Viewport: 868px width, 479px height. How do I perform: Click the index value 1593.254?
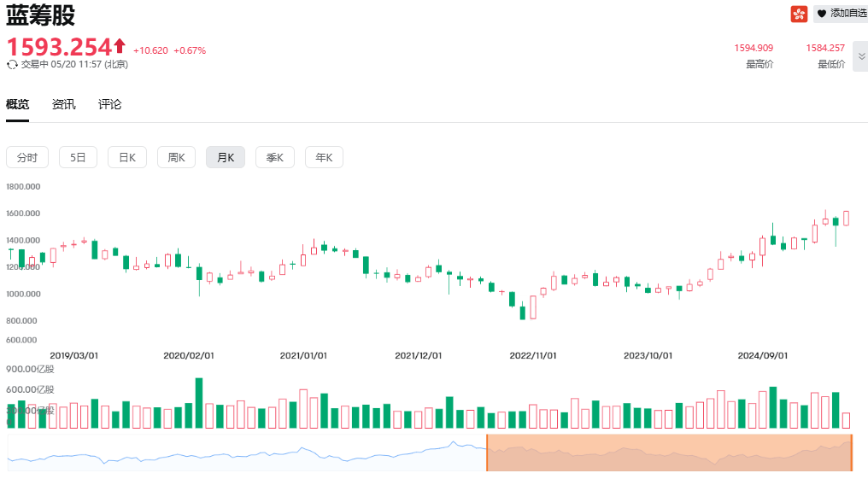(x=60, y=47)
